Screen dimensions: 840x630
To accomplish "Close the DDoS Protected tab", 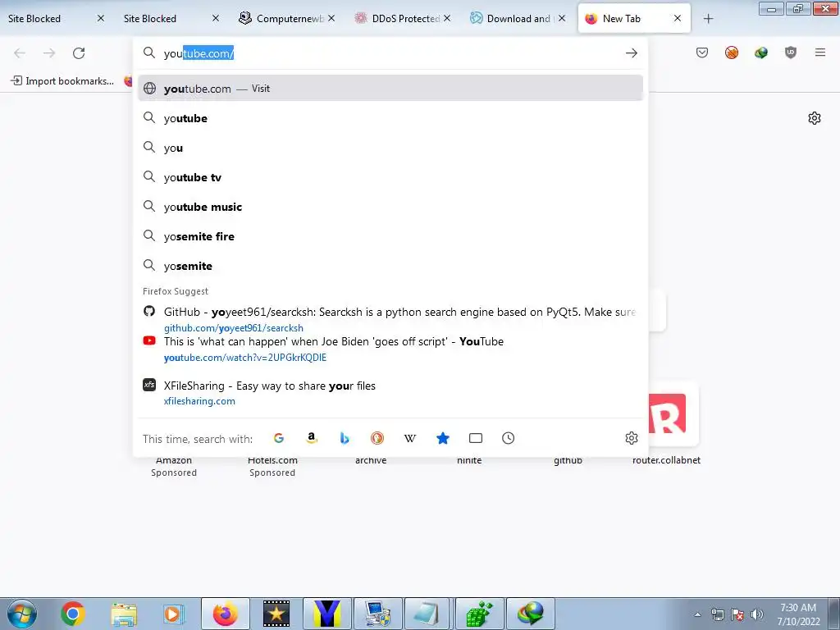I will pos(447,18).
